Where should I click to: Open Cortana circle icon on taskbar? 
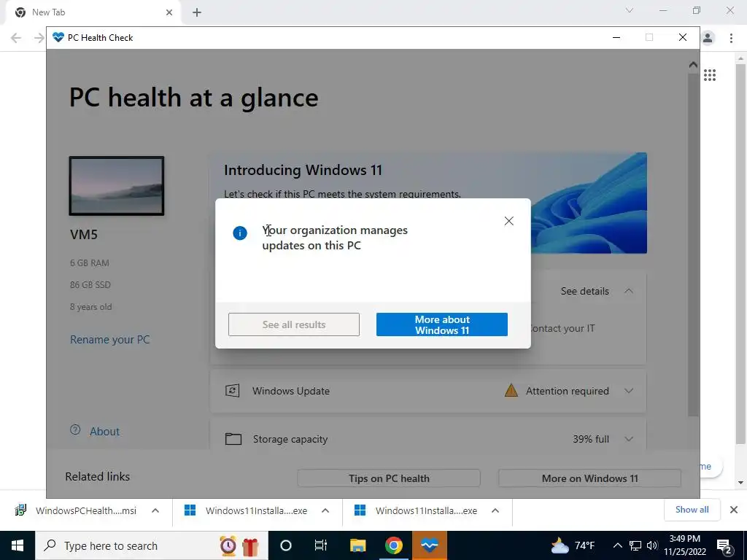(x=286, y=545)
